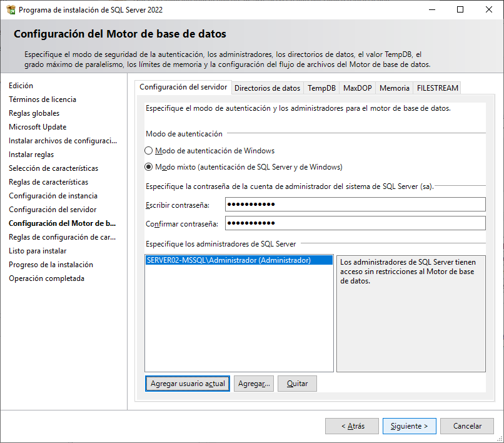Screen dimensions: 504x443
Task: Switch to the Directorios de datos tab
Action: click(267, 88)
